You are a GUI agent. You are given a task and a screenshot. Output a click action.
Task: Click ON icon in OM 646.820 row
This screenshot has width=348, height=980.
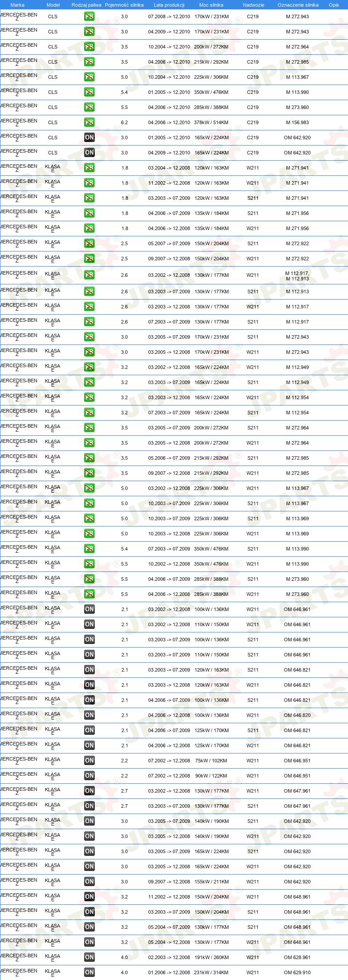[x=89, y=715]
